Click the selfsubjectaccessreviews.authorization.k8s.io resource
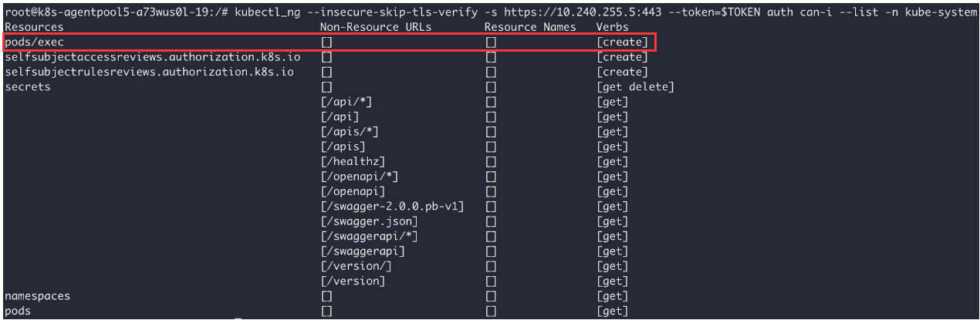Screen dimensions: 980x320 153,57
